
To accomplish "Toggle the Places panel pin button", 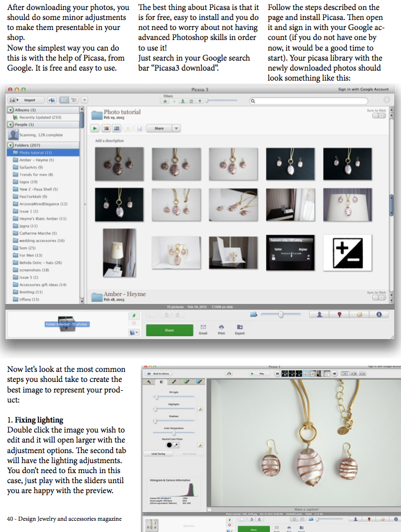I will click(339, 314).
